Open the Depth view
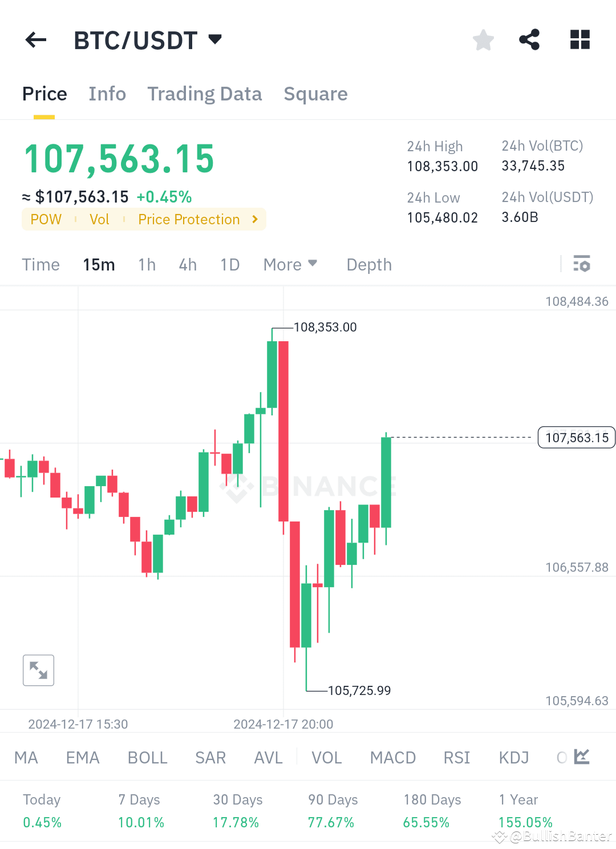 [x=368, y=264]
